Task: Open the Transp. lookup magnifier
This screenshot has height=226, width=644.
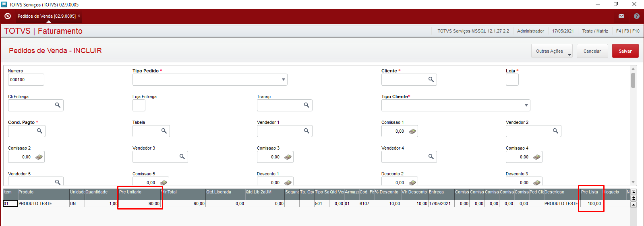Action: pyautogui.click(x=306, y=105)
